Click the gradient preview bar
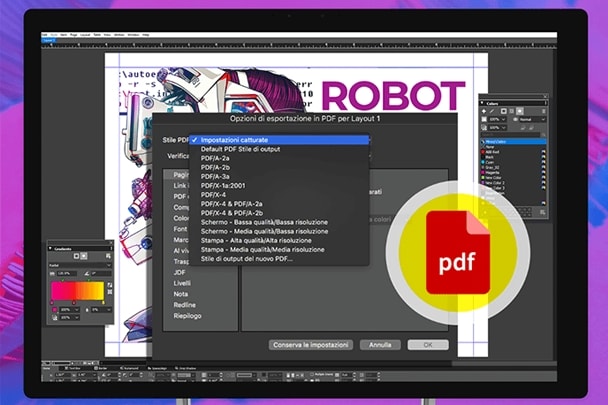608x405 pixels. (78, 291)
